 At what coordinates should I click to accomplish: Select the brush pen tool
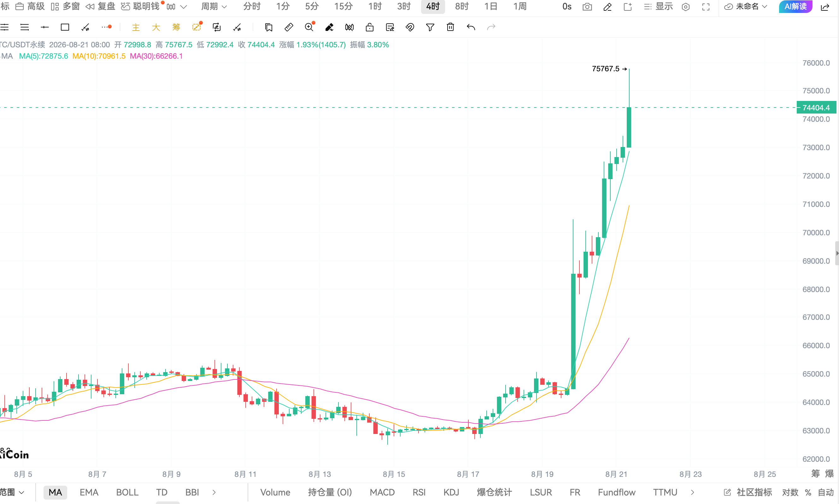[329, 27]
